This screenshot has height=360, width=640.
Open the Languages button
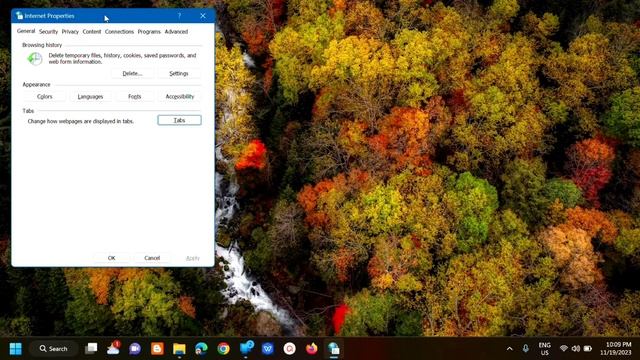click(90, 97)
